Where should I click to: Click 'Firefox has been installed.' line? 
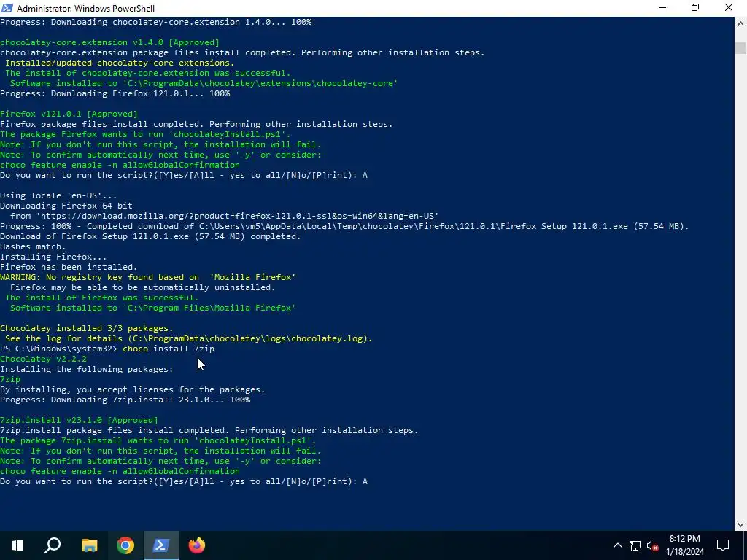tap(69, 267)
